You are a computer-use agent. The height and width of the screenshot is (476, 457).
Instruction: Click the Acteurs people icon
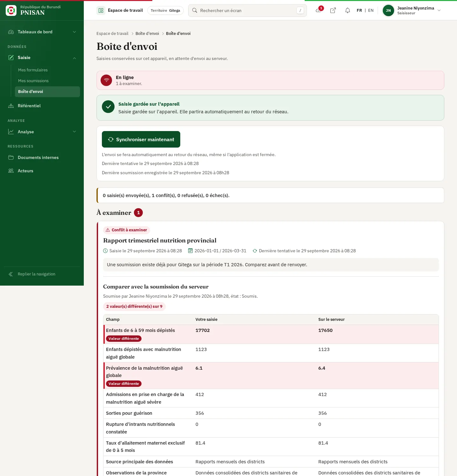coord(11,171)
